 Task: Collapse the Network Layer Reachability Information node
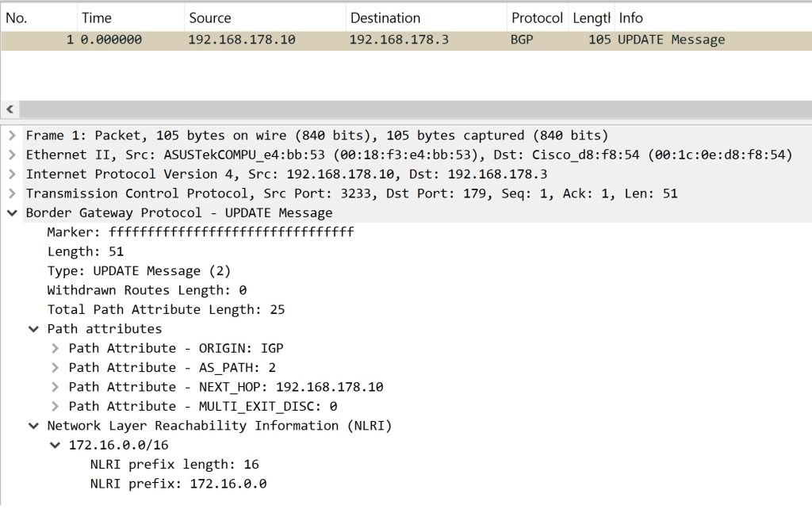[33, 425]
